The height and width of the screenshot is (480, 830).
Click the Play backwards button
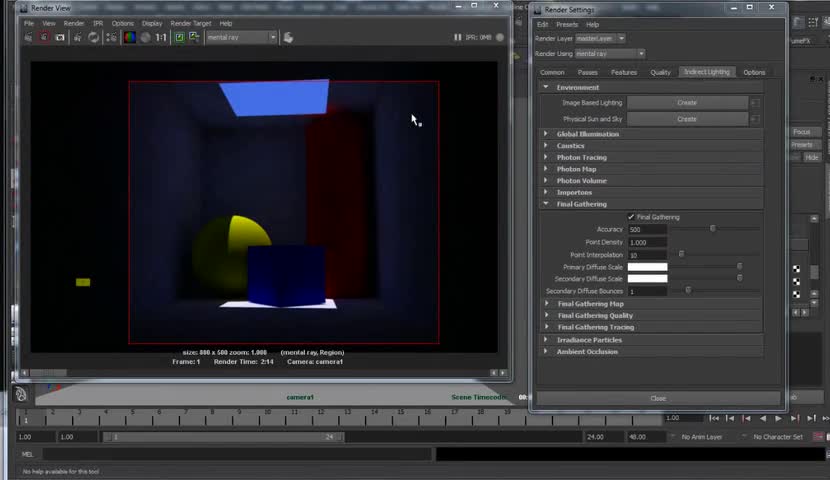click(763, 419)
